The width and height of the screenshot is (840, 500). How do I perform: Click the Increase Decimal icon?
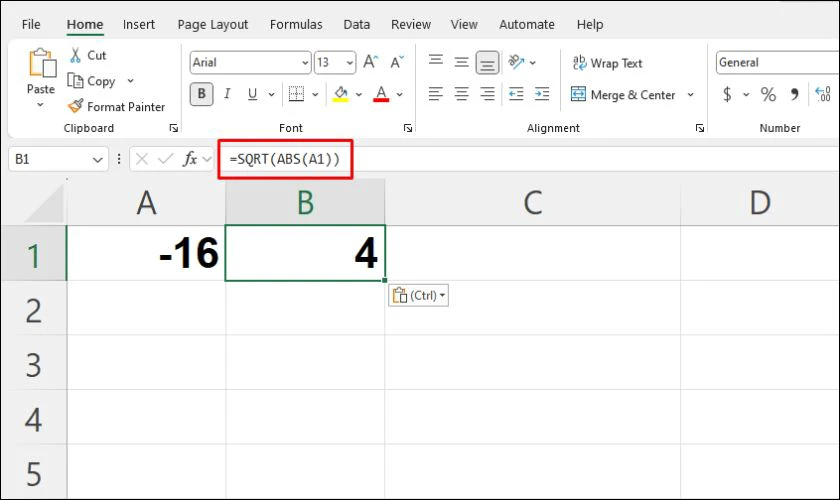tap(823, 94)
